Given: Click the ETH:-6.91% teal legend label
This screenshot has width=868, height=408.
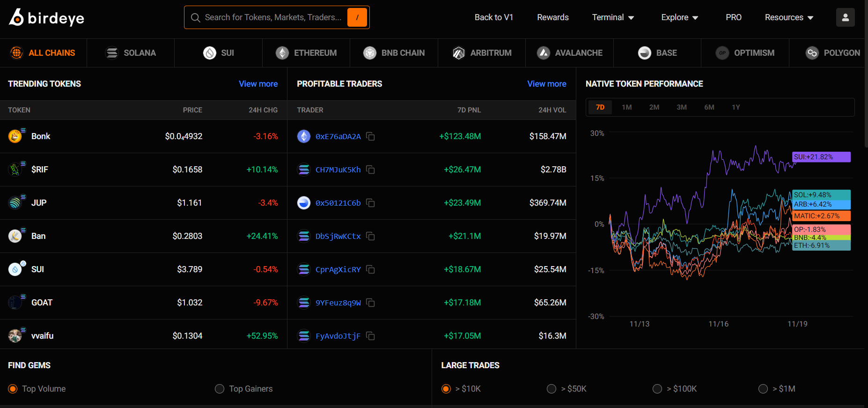Looking at the screenshot, I should pyautogui.click(x=822, y=245).
